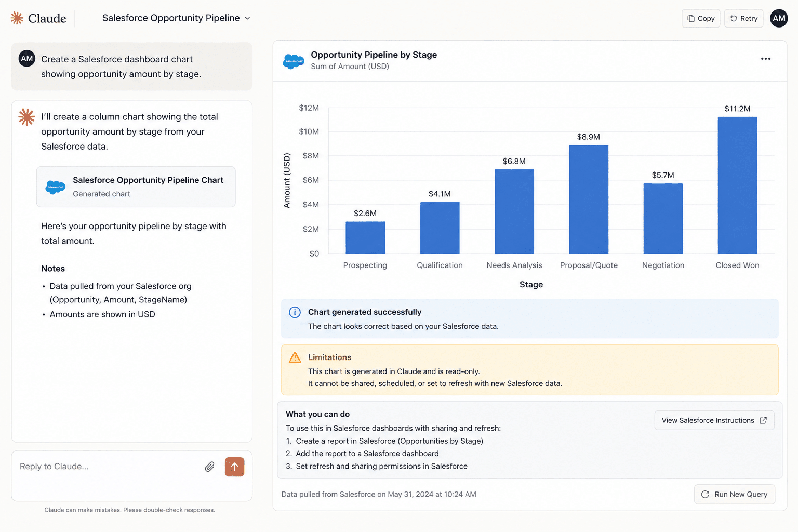
Task: Click the Chart generated successfully heading
Action: tap(365, 312)
